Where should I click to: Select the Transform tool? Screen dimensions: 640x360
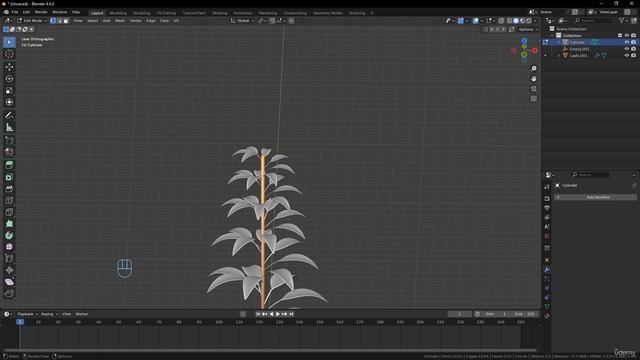pos(9,102)
